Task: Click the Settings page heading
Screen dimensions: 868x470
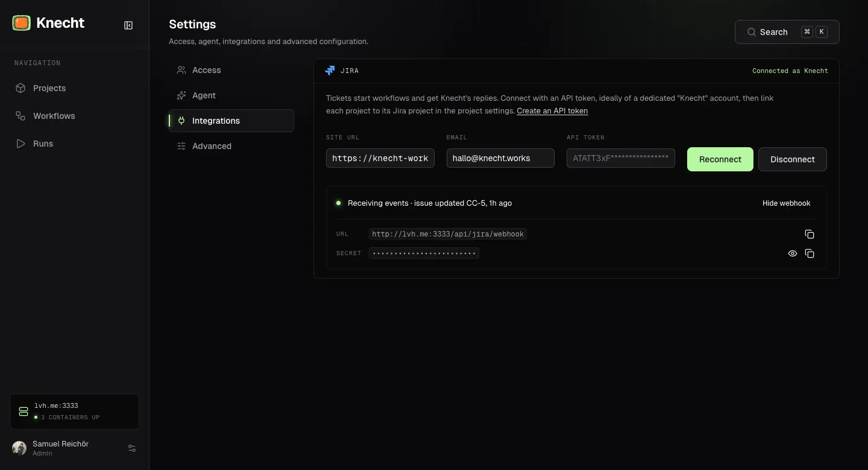Action: click(x=192, y=24)
